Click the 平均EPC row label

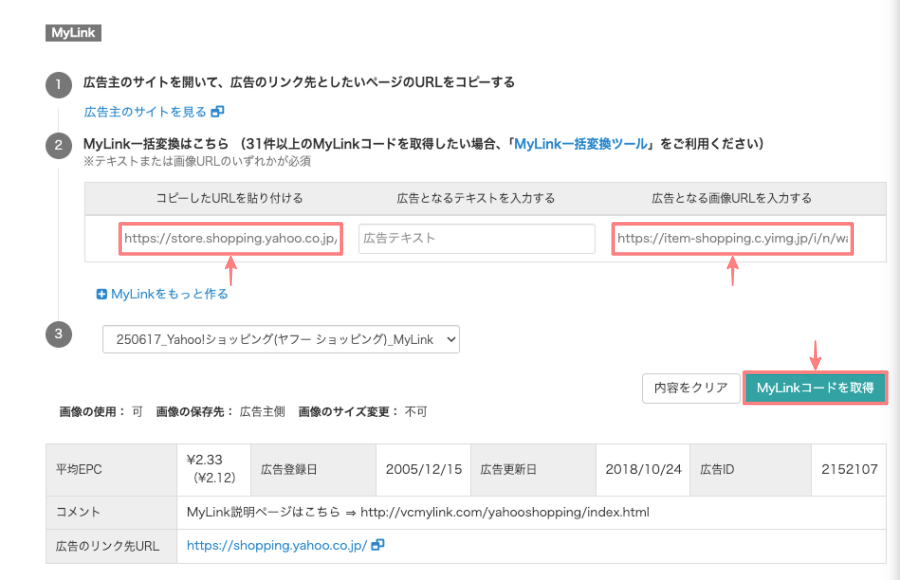pyautogui.click(x=79, y=470)
